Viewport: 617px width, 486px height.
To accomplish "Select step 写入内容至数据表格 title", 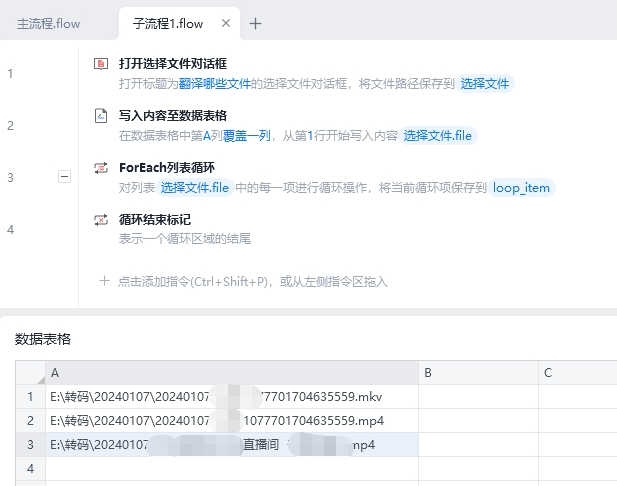I will 173,116.
